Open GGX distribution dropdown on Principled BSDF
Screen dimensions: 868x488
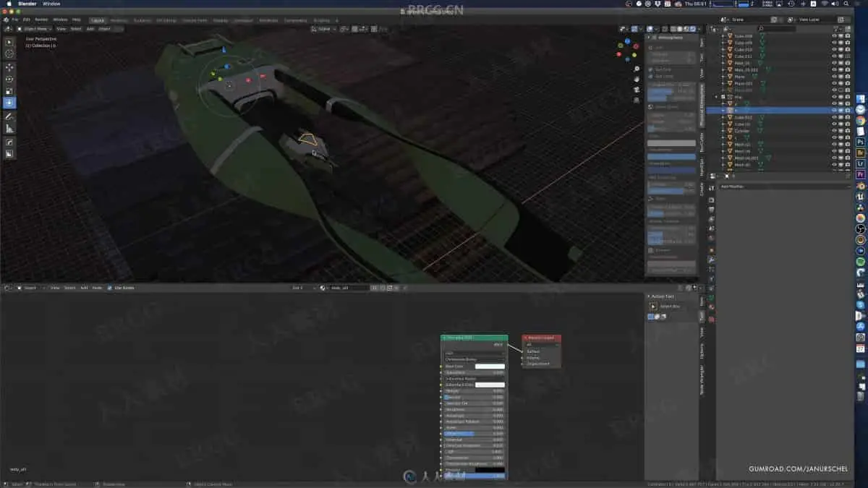[475, 353]
